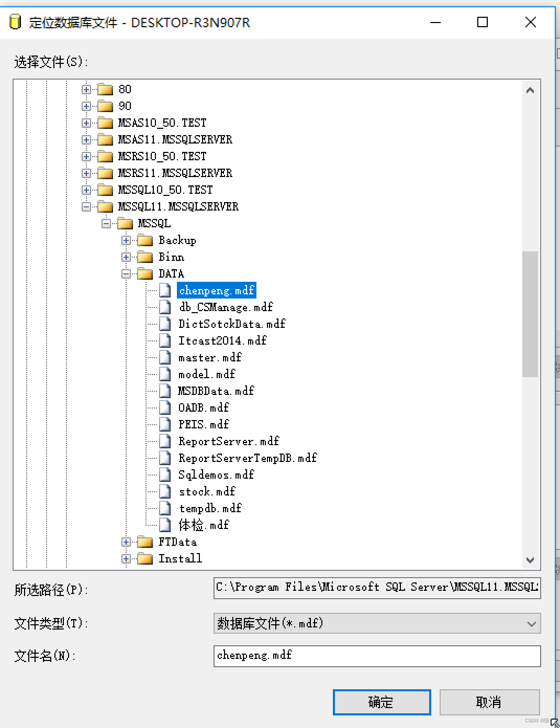The image size is (560, 728).
Task: Confirm with the 确定 button
Action: pos(382,702)
